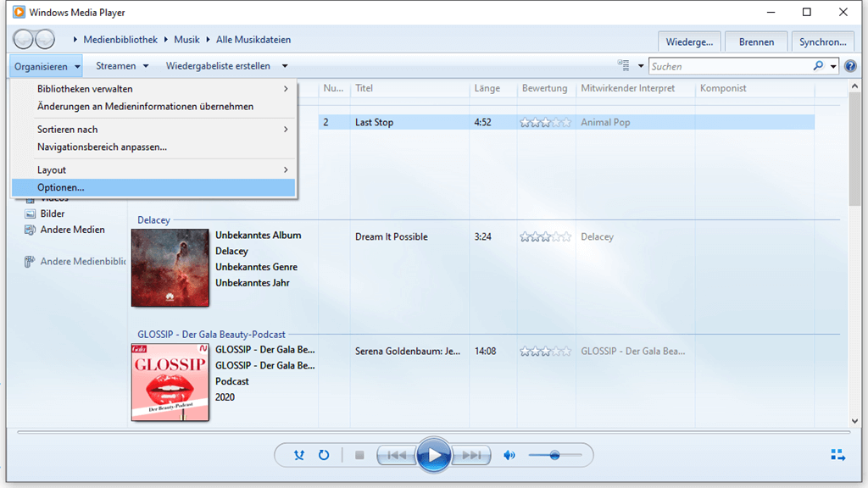Click the Andere Medienbibliotheken icon
868x488 pixels.
tap(30, 261)
